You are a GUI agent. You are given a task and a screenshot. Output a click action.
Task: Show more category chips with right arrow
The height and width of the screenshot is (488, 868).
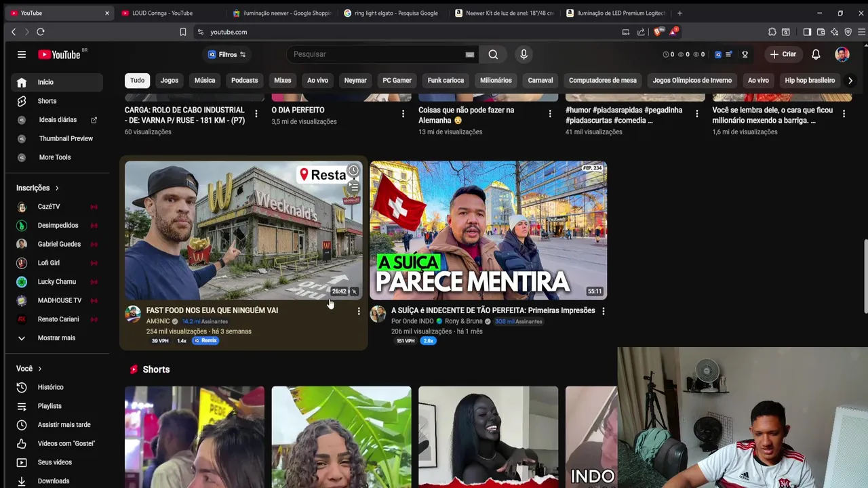coord(850,80)
